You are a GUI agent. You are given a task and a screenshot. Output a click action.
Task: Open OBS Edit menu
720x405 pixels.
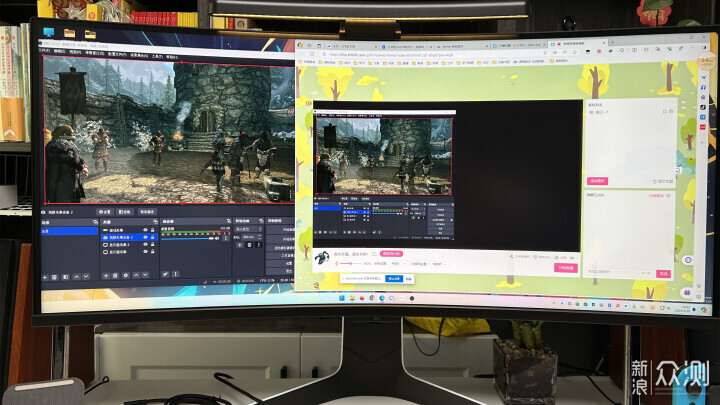[60, 51]
